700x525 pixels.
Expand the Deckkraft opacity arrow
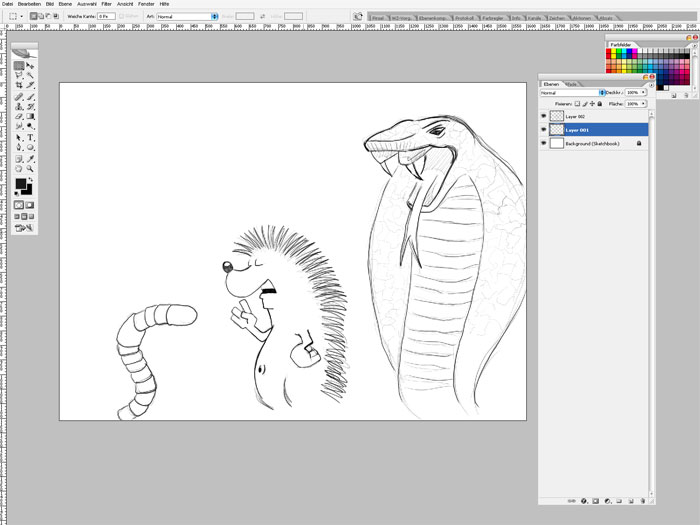(644, 93)
